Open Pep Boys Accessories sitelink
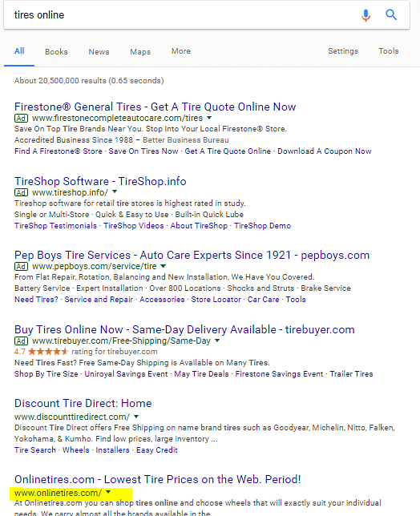Screen dimensions: 420x516 click(x=162, y=299)
